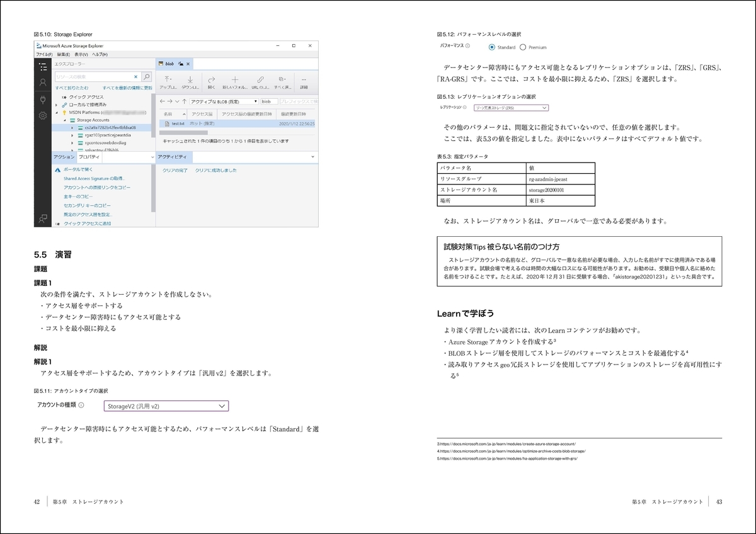Switch to the アクション tab

tap(64, 157)
